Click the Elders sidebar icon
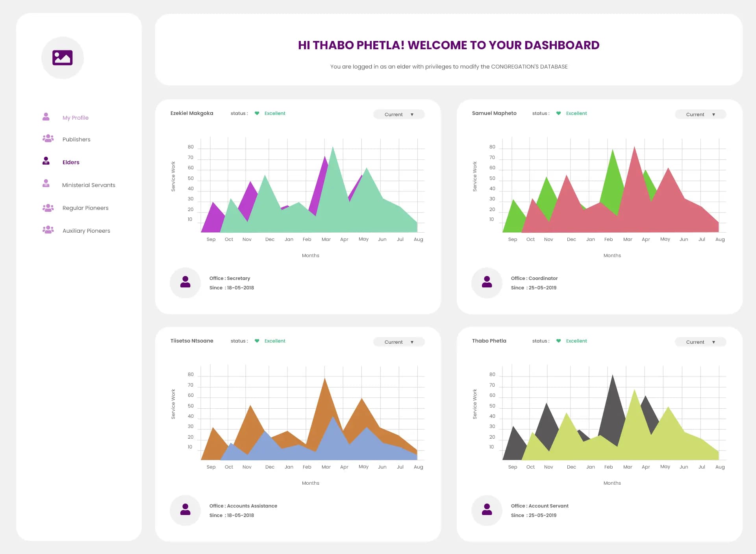This screenshot has height=554, width=756. [48, 162]
